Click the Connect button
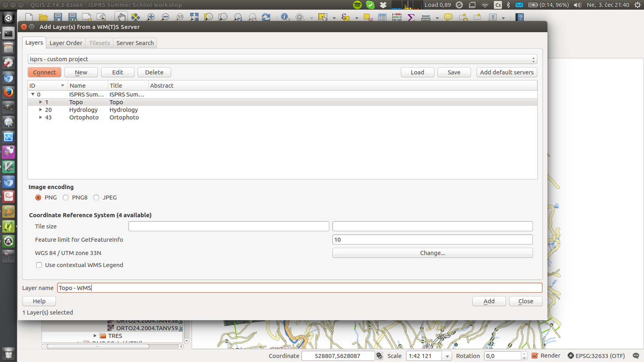 pyautogui.click(x=44, y=72)
